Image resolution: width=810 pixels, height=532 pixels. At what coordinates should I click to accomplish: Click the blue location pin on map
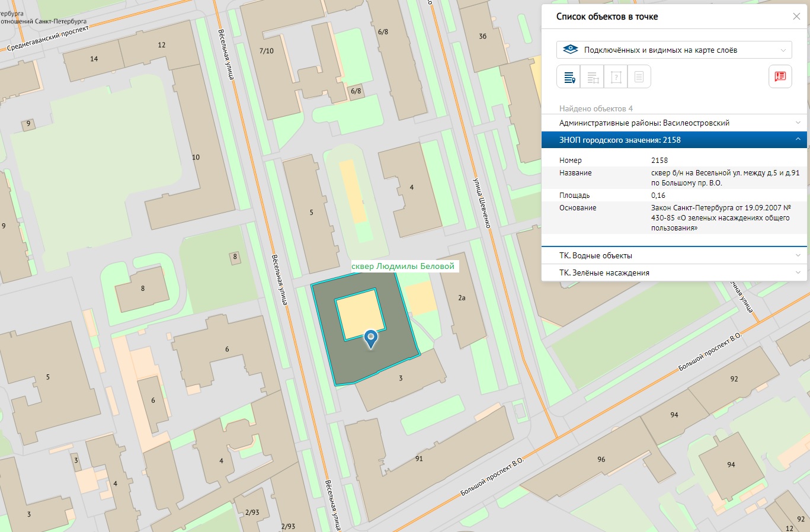tap(371, 338)
